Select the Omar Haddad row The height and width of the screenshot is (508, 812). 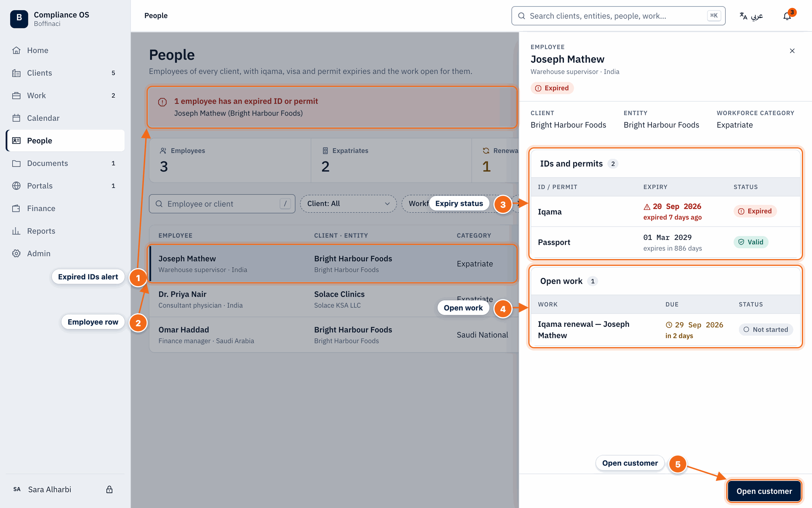(333, 335)
